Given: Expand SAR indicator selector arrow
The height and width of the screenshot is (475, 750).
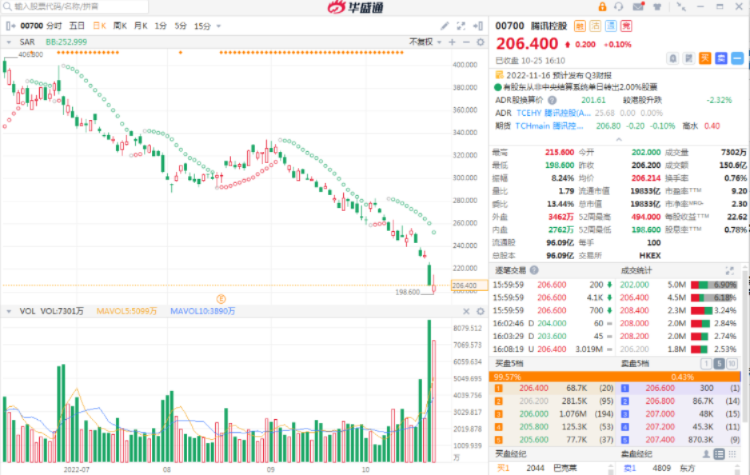Looking at the screenshot, I should click(x=9, y=42).
